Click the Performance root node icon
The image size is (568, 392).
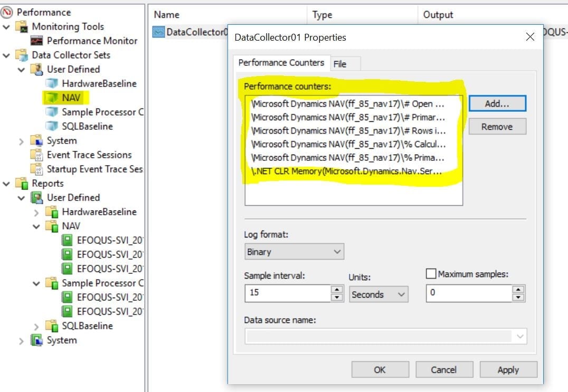(x=6, y=12)
